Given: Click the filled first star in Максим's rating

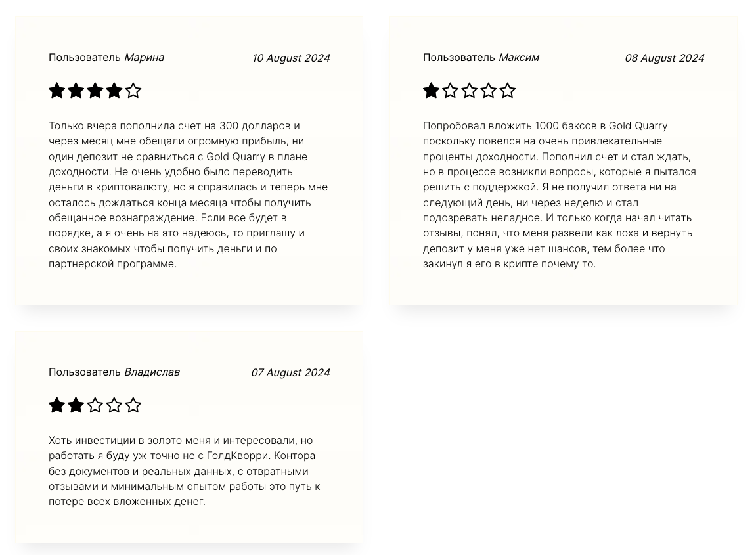Looking at the screenshot, I should [431, 91].
